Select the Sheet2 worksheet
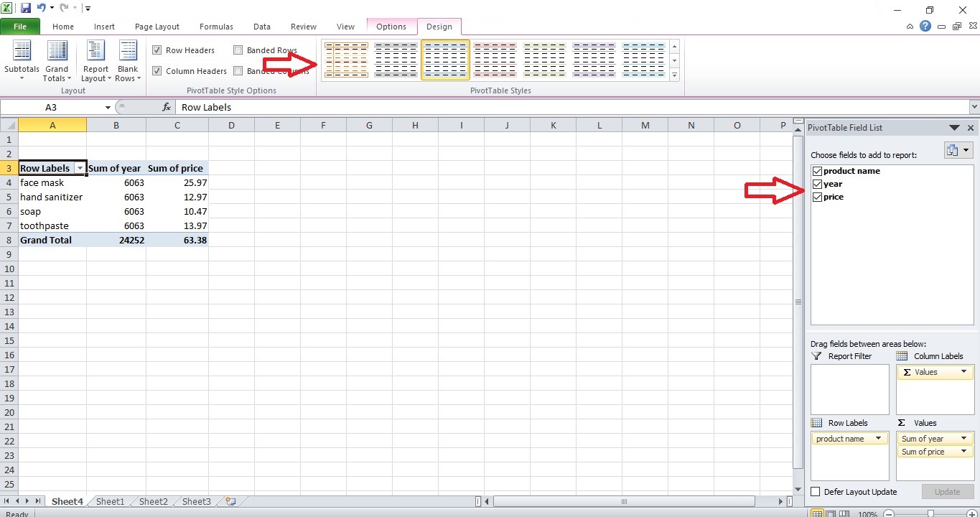980x517 pixels. tap(152, 501)
